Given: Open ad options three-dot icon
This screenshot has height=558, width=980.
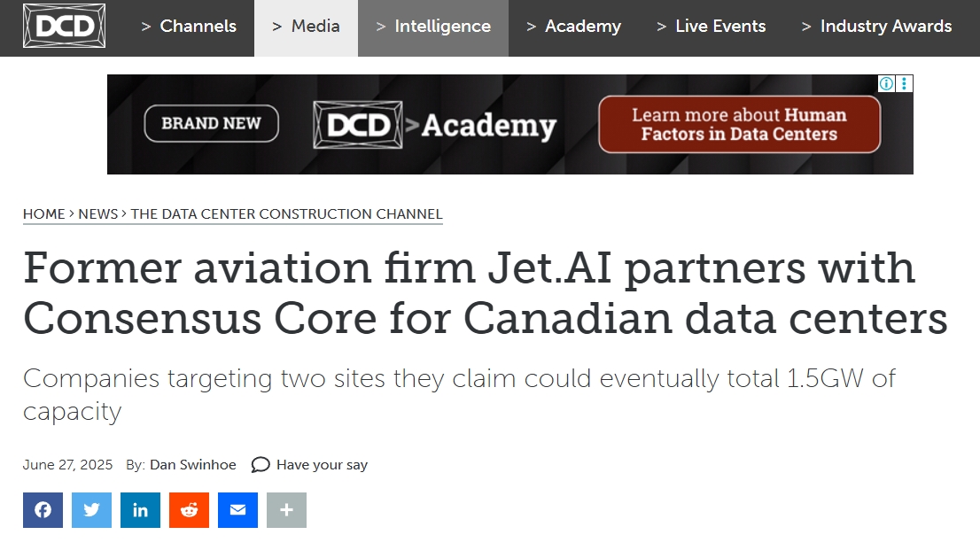Looking at the screenshot, I should tap(905, 84).
